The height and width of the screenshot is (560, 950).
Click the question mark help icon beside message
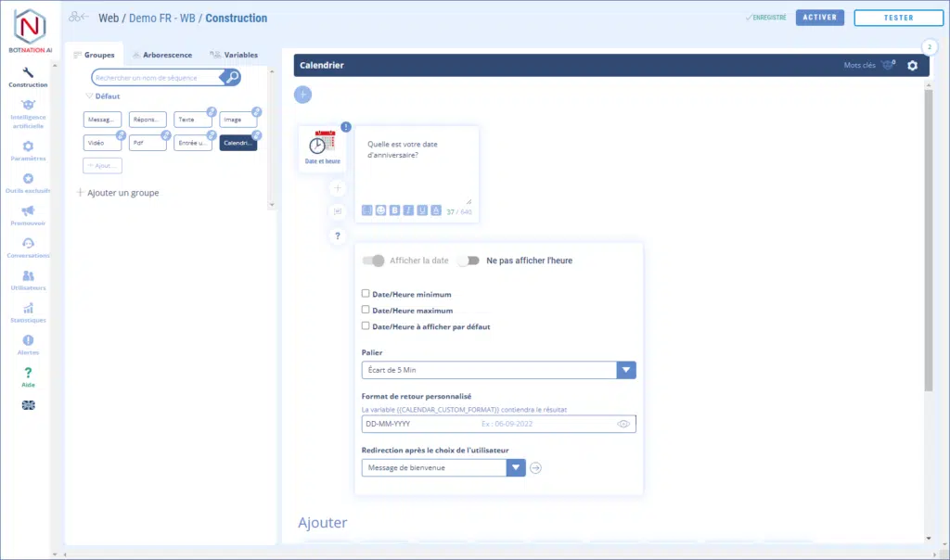pyautogui.click(x=338, y=236)
